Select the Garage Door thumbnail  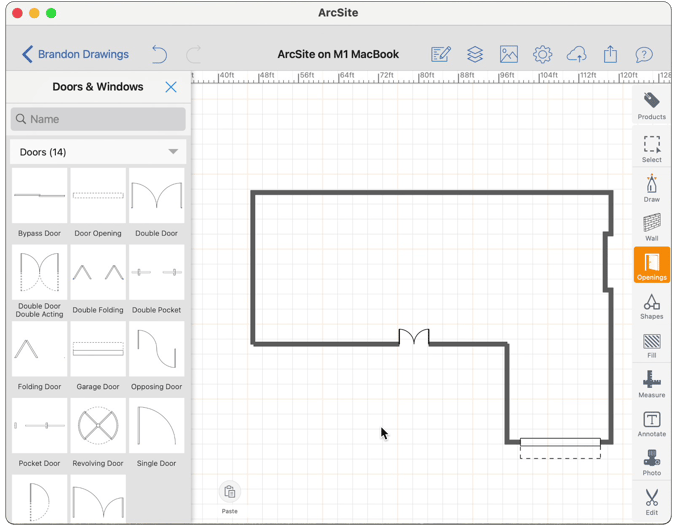tap(98, 350)
